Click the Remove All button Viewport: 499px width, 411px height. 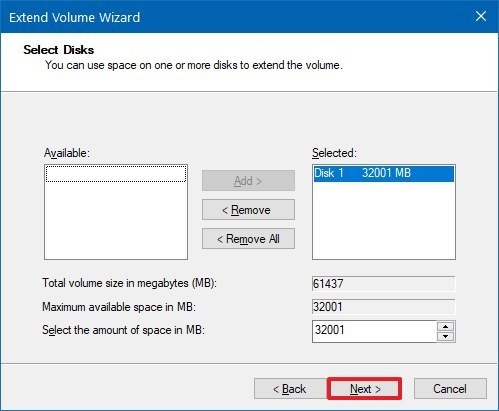(248, 239)
